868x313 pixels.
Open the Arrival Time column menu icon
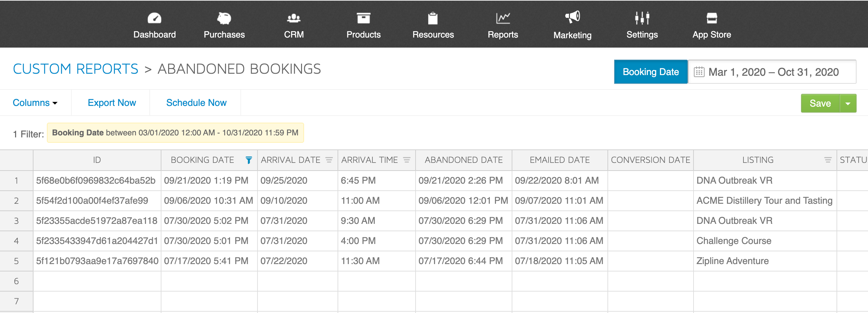[x=407, y=160]
